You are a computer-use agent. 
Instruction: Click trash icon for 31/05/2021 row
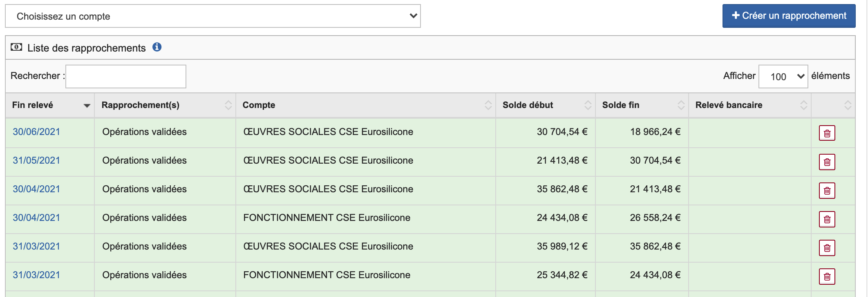(827, 162)
